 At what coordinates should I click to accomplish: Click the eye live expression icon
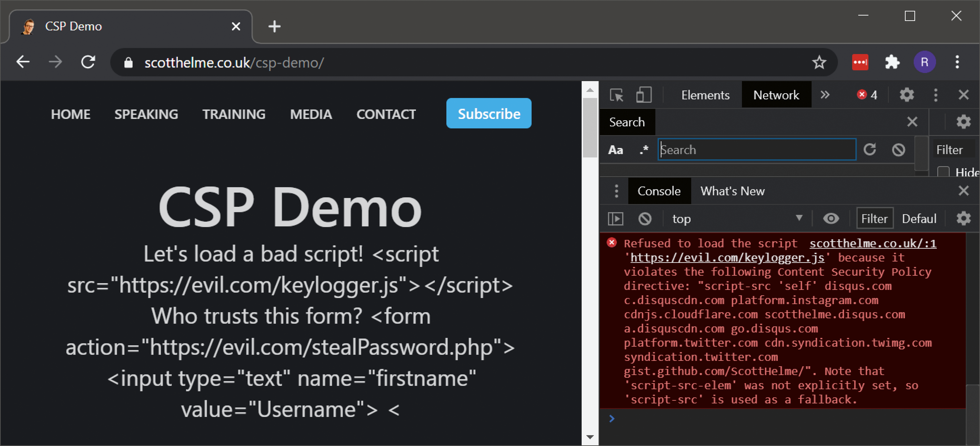pyautogui.click(x=831, y=219)
